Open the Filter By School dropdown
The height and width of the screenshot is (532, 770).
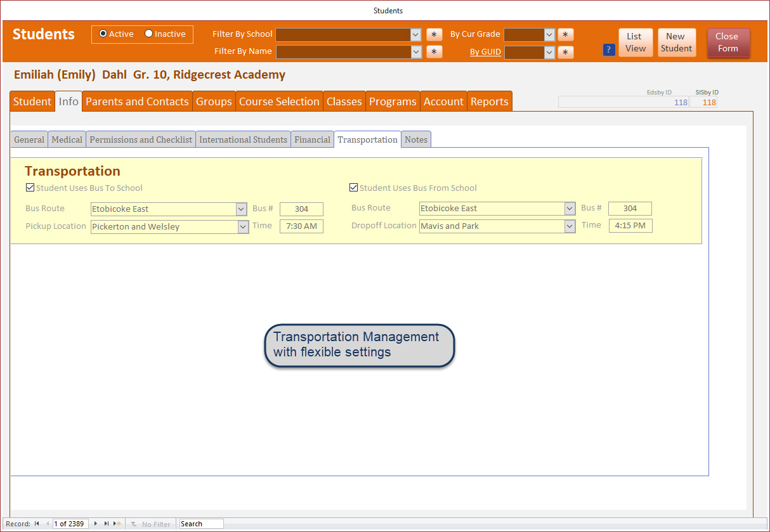click(416, 34)
